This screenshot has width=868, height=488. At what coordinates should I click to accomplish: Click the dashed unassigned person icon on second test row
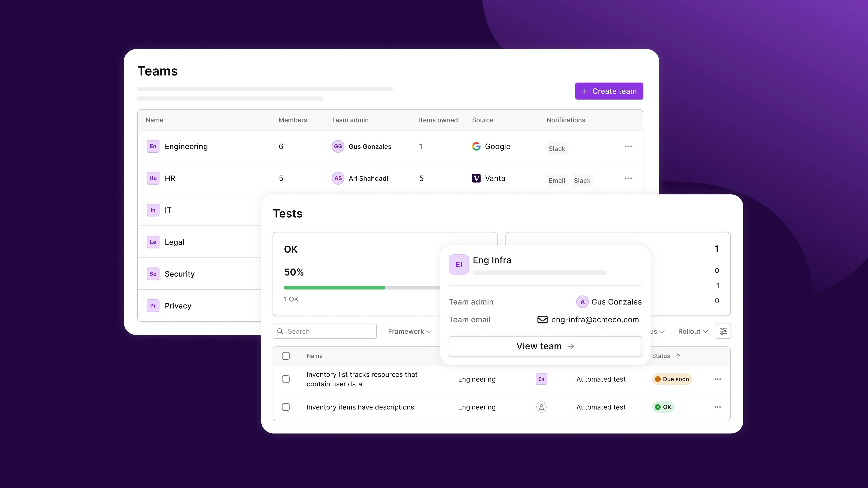(x=541, y=407)
